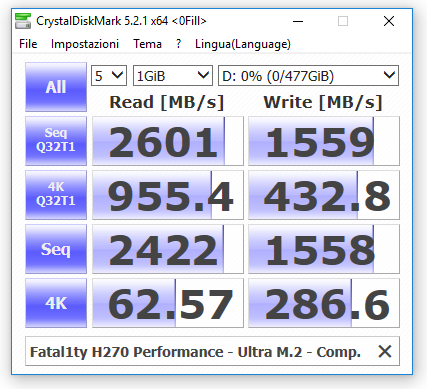Open the test size dropdown showing 1GiB
This screenshot has height=389, width=427.
tap(173, 76)
